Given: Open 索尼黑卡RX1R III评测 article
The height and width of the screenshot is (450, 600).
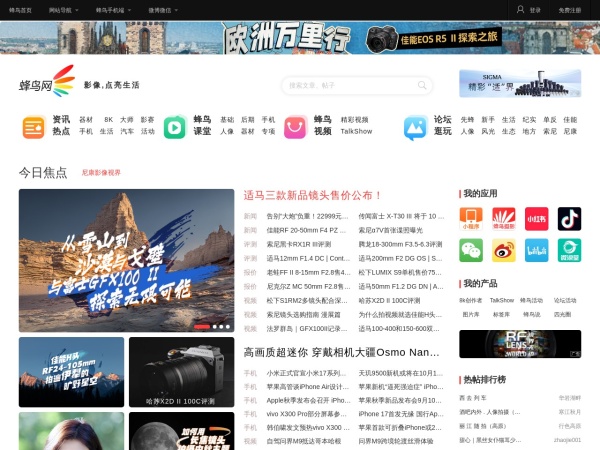Looking at the screenshot, I should click(298, 244).
